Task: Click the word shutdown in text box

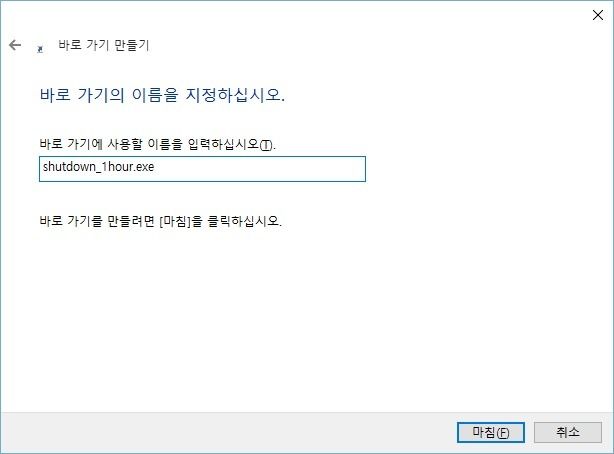Action: tap(69, 167)
